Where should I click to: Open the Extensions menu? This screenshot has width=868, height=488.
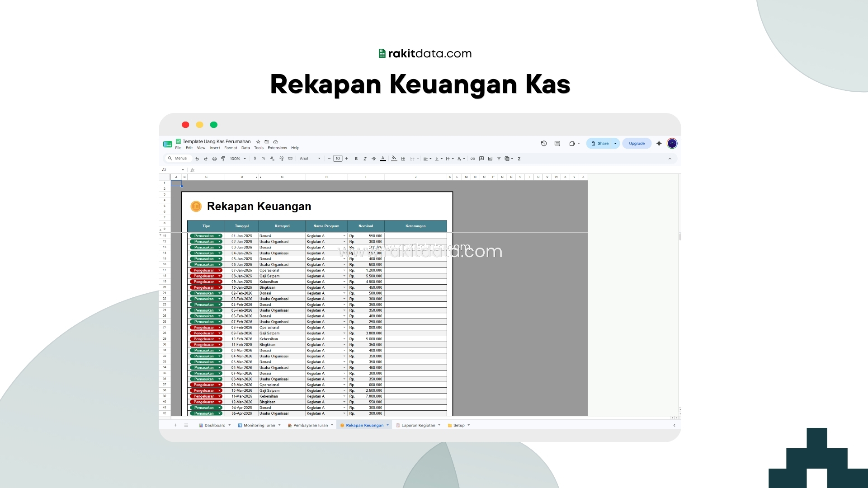coord(277,148)
